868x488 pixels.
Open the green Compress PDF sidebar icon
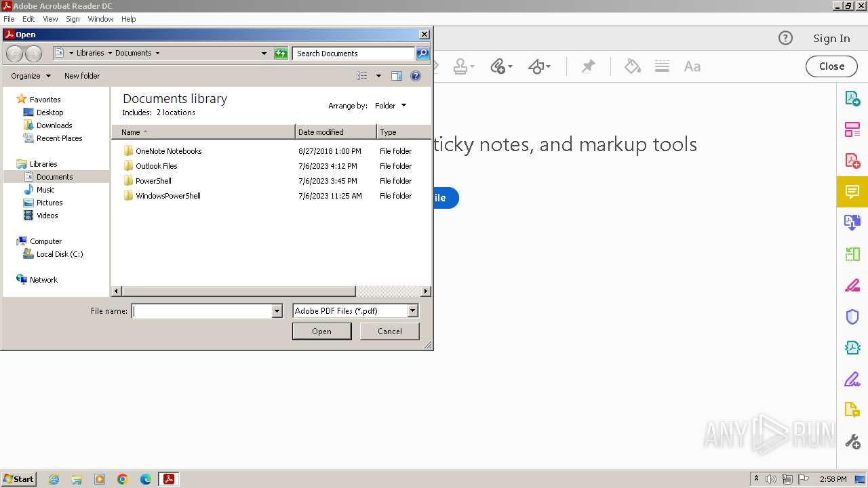coord(852,254)
